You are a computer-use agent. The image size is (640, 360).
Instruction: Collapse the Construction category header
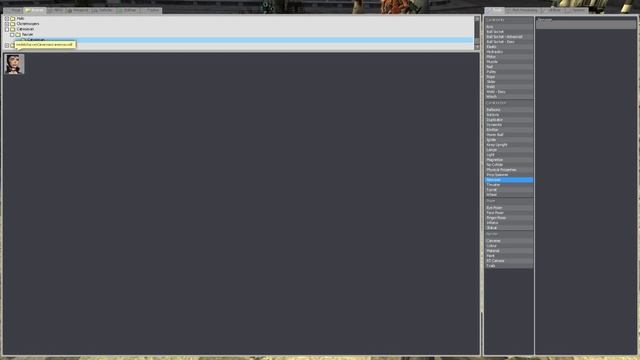[x=509, y=103]
